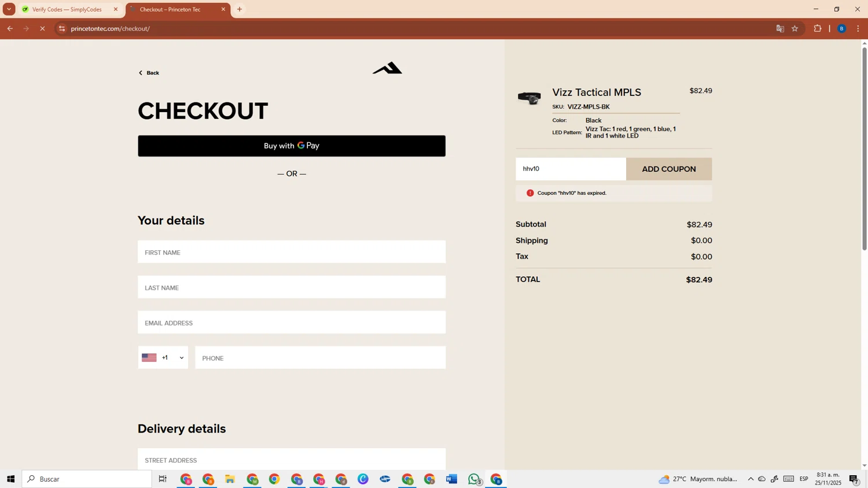Viewport: 868px width, 488px height.
Task: Open the country code dropdown
Action: 163,358
